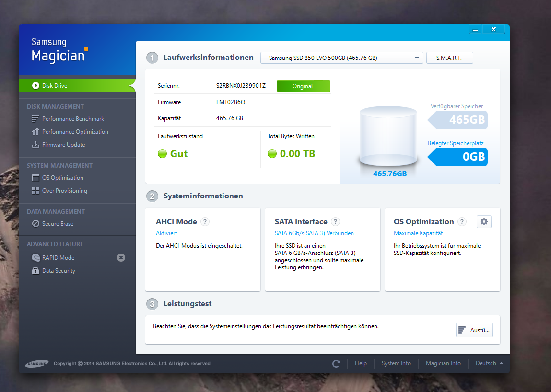The height and width of the screenshot is (392, 551).
Task: Open Help from the footer
Action: (361, 363)
